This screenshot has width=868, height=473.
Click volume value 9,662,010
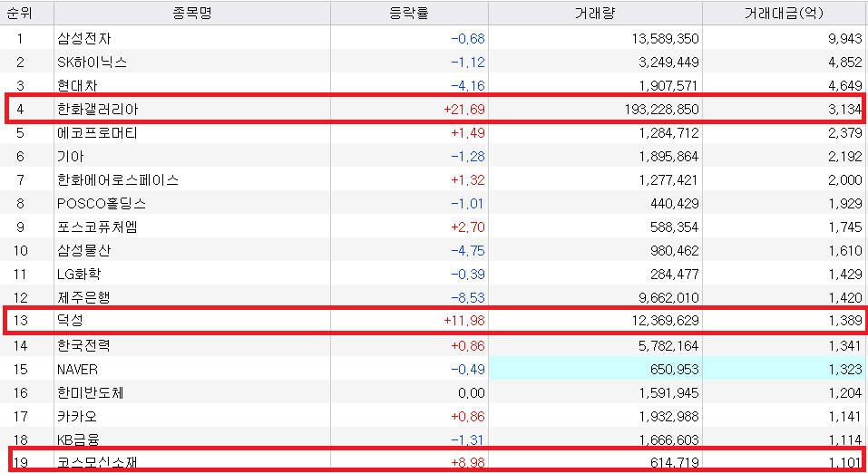coord(668,298)
